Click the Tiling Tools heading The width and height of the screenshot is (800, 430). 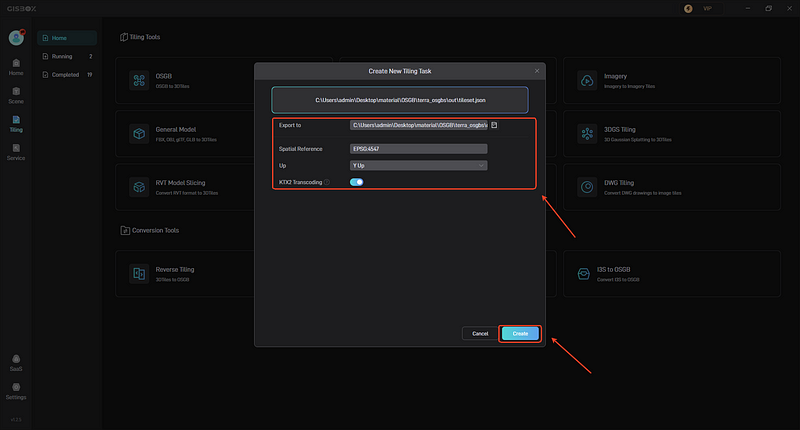click(x=144, y=37)
